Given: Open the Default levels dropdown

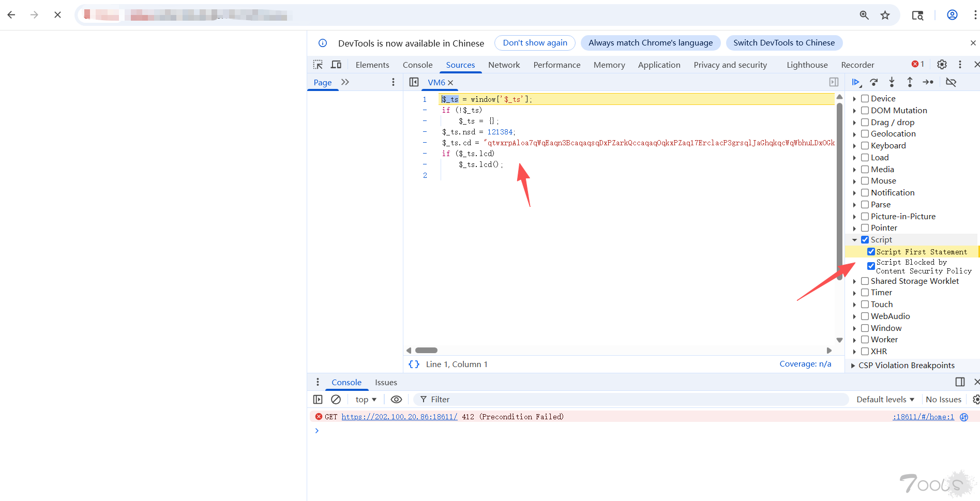Looking at the screenshot, I should tap(885, 399).
